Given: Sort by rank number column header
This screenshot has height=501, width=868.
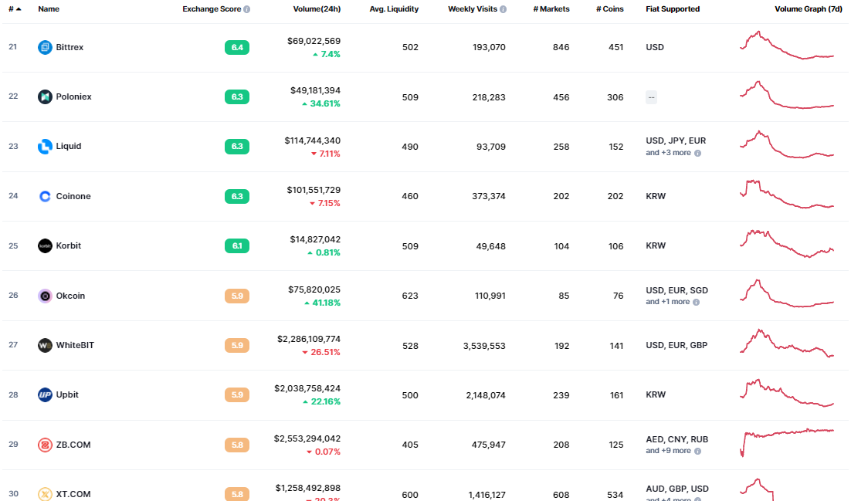Looking at the screenshot, I should [15, 8].
